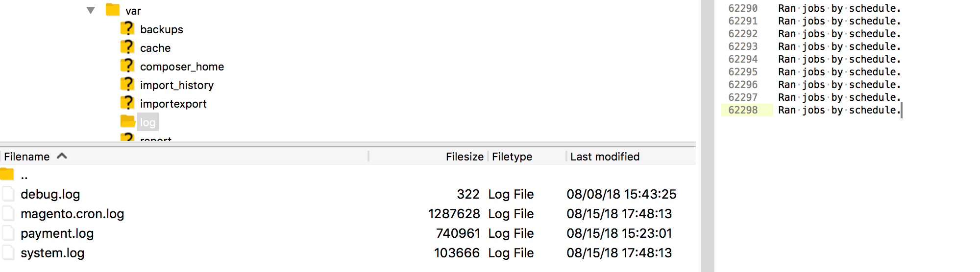Click the import_history folder icon
Image resolution: width=980 pixels, height=272 pixels.
(x=127, y=84)
